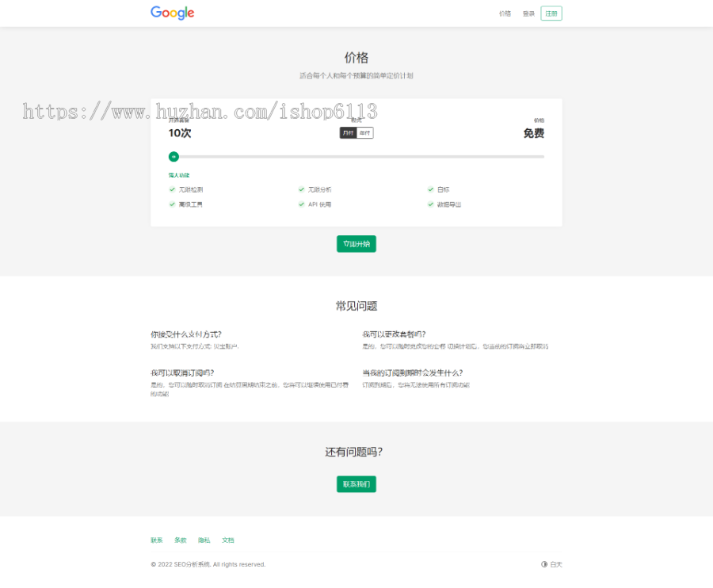Click the 还有问题吗? heading
The width and height of the screenshot is (713, 588).
pos(354,452)
